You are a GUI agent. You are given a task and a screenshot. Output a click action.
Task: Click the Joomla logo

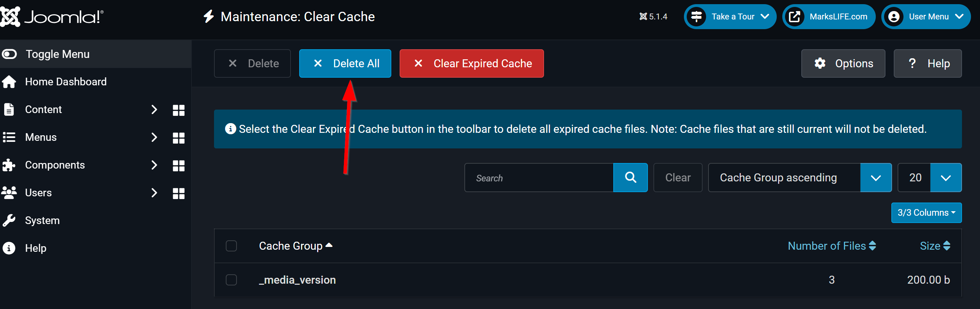(x=52, y=17)
